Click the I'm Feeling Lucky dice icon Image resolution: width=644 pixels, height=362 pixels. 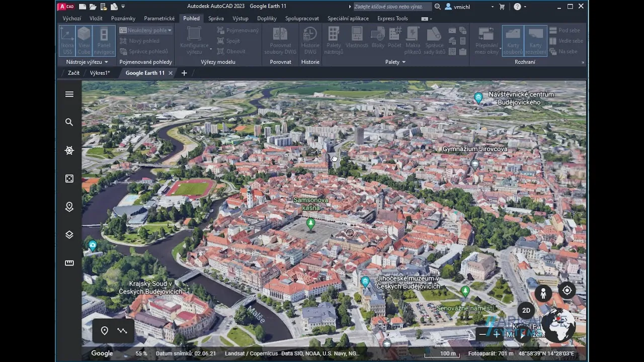pos(69,178)
